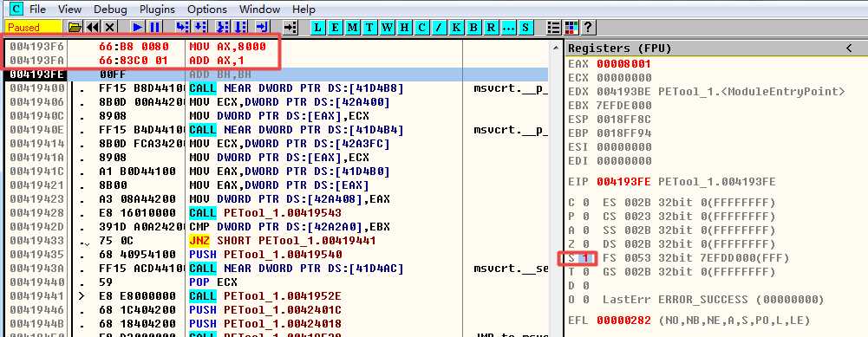The width and height of the screenshot is (868, 337).
Task: Select EDX register value 004193BE
Action: (x=623, y=91)
